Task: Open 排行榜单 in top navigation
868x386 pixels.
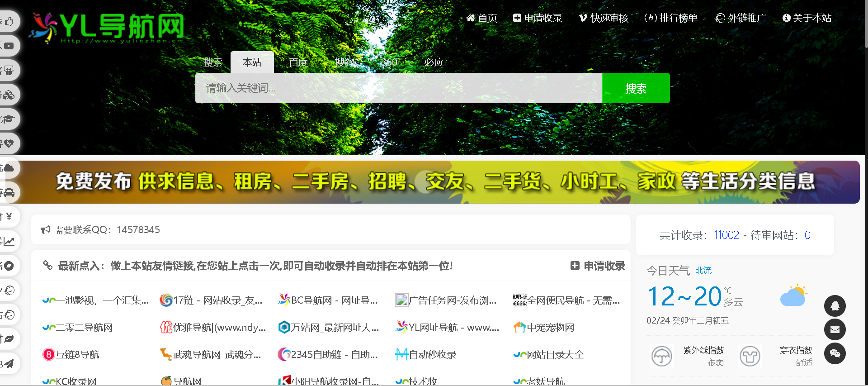Action: (x=671, y=18)
